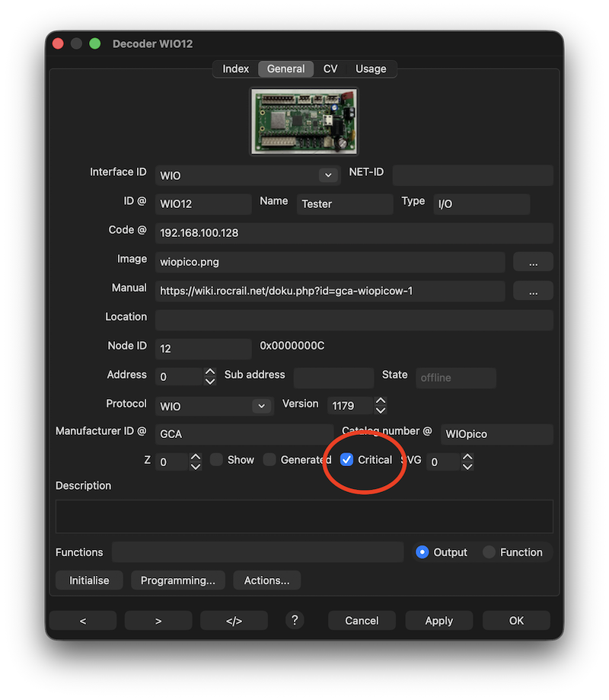Viewport: 609px width, 700px height.
Task: Go to previous decoder with < button
Action: click(83, 621)
